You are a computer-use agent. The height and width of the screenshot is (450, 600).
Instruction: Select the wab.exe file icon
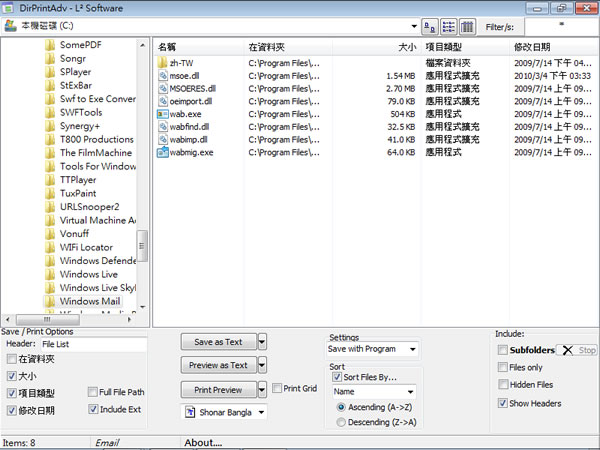(x=164, y=114)
